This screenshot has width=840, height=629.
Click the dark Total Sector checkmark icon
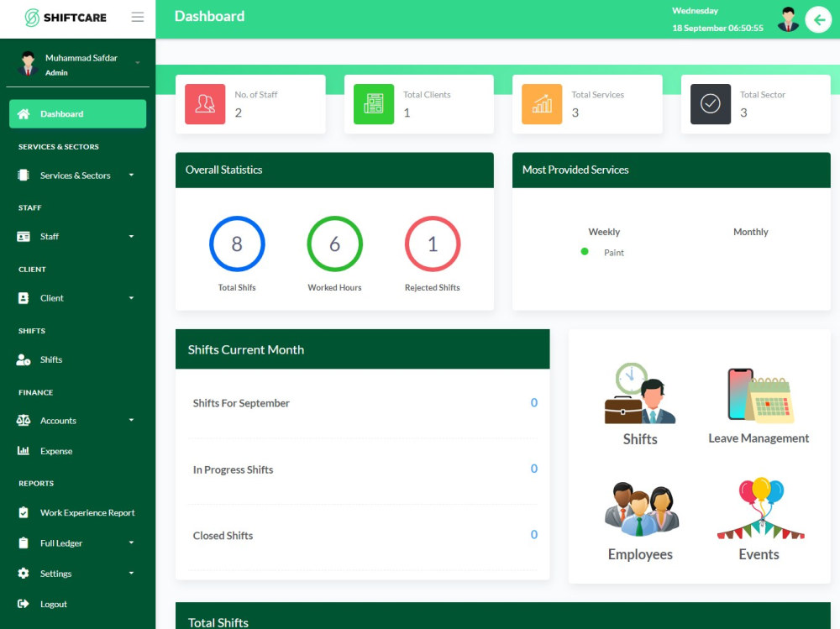[x=711, y=104]
